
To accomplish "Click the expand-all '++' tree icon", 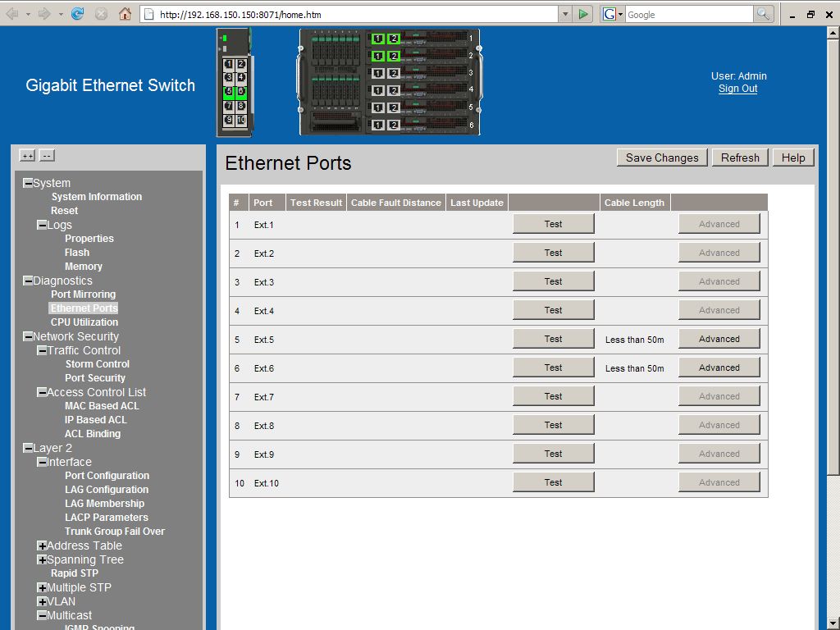I will coord(27,156).
